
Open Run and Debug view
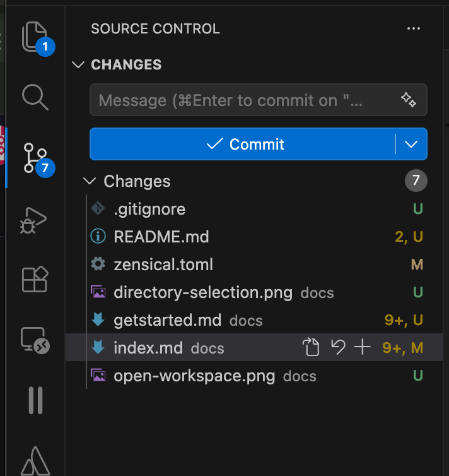(x=33, y=220)
